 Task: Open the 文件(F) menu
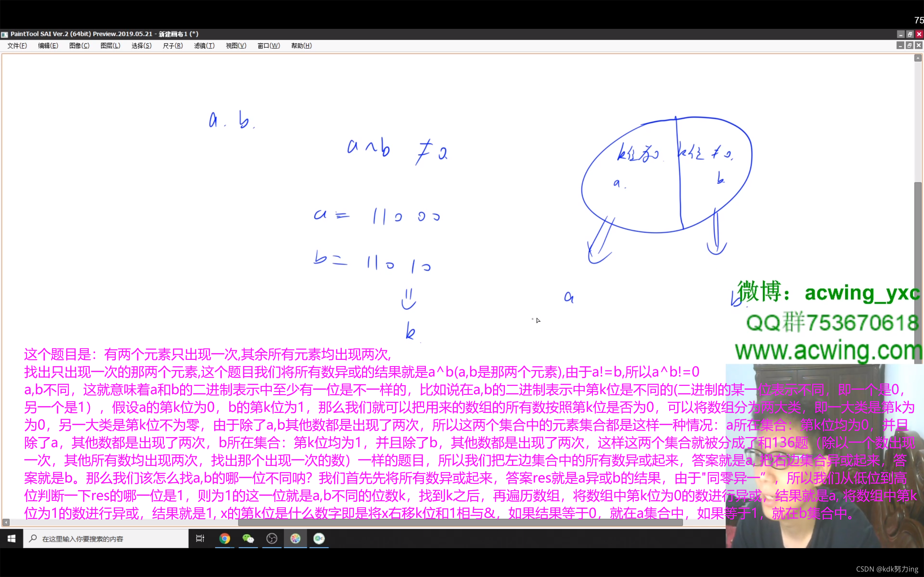pyautogui.click(x=17, y=46)
